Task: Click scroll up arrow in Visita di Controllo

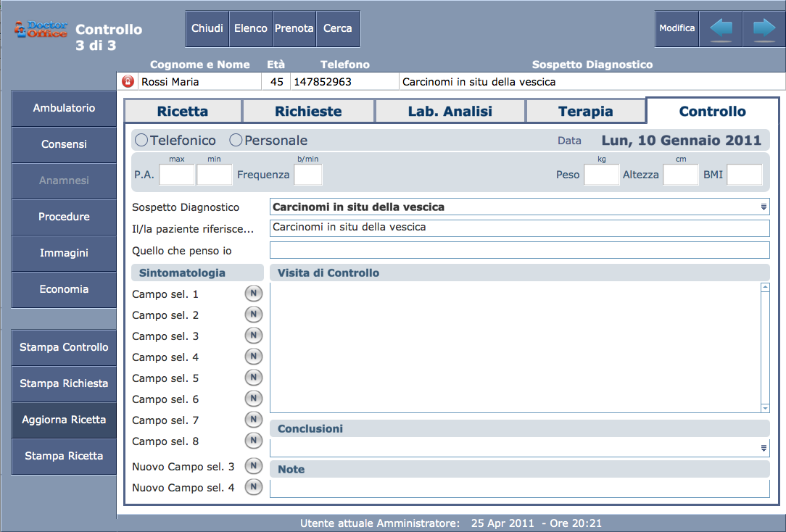Action: [765, 287]
